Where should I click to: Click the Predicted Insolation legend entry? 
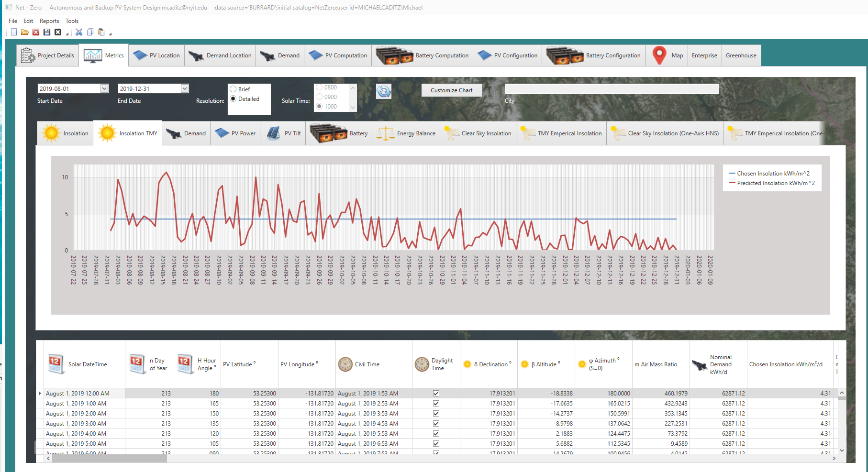(772, 183)
